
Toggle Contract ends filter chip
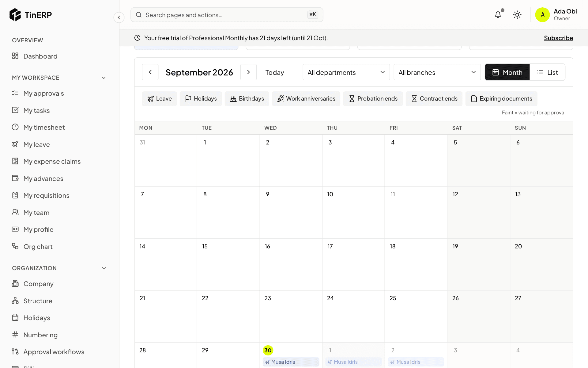(x=434, y=99)
